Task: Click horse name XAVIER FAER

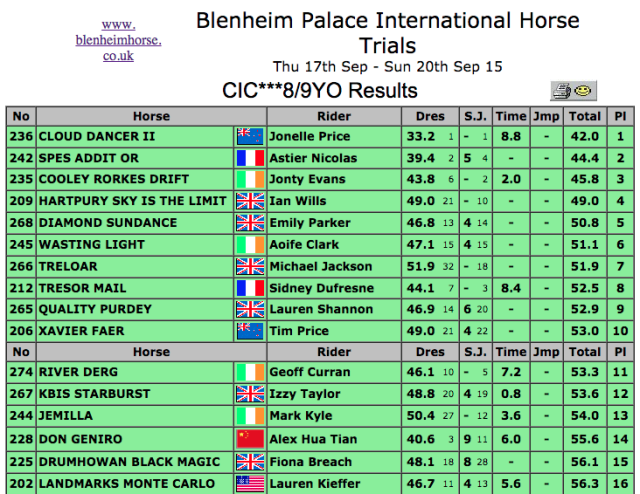Action: click(81, 331)
